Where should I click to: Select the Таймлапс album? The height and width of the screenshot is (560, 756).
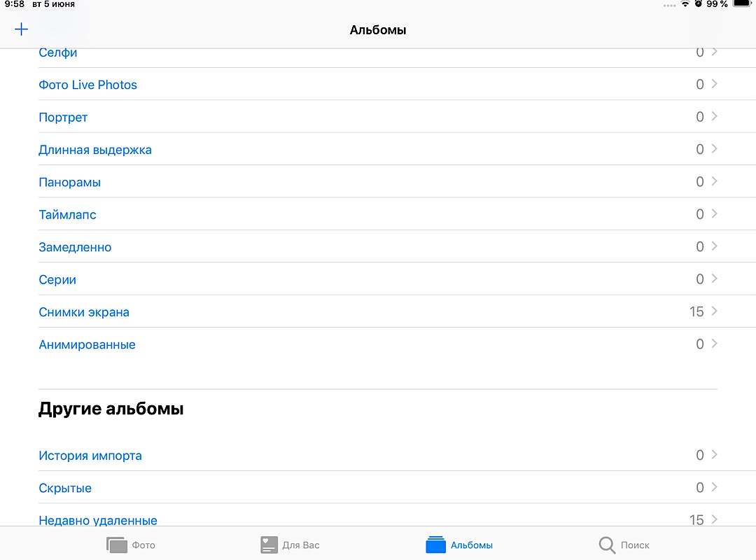coord(67,215)
